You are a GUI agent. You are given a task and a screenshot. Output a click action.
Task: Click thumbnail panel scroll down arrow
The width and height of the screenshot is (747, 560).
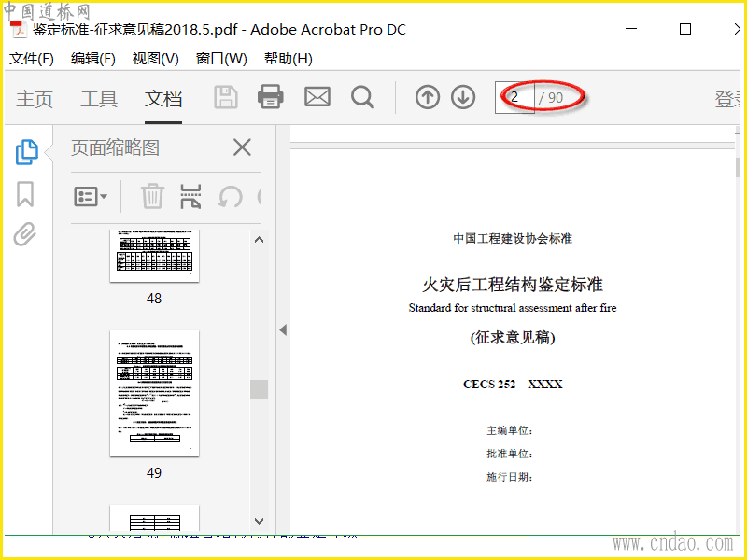point(260,521)
